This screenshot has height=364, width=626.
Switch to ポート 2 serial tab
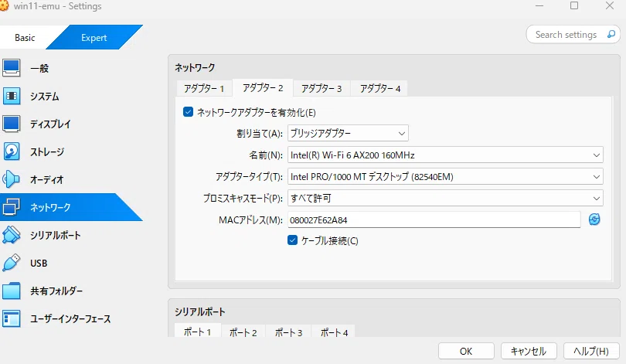click(x=243, y=332)
